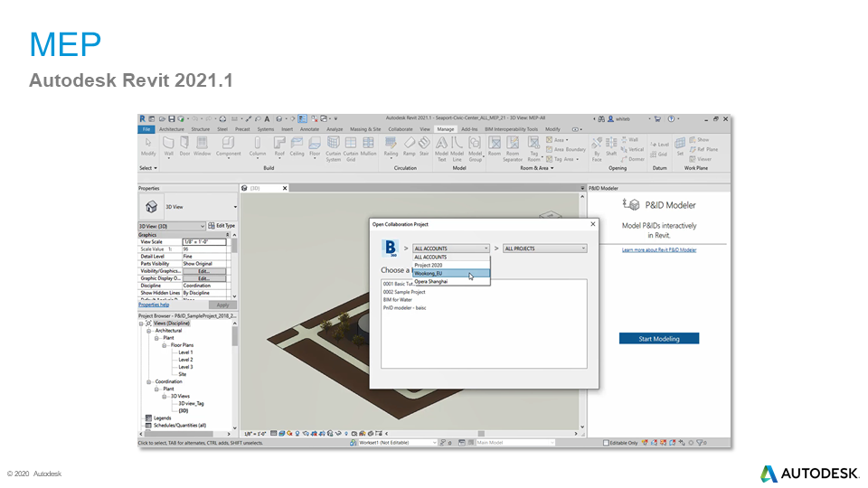Select the Wall tool in ribbon
This screenshot has height=488, width=868.
[x=168, y=146]
